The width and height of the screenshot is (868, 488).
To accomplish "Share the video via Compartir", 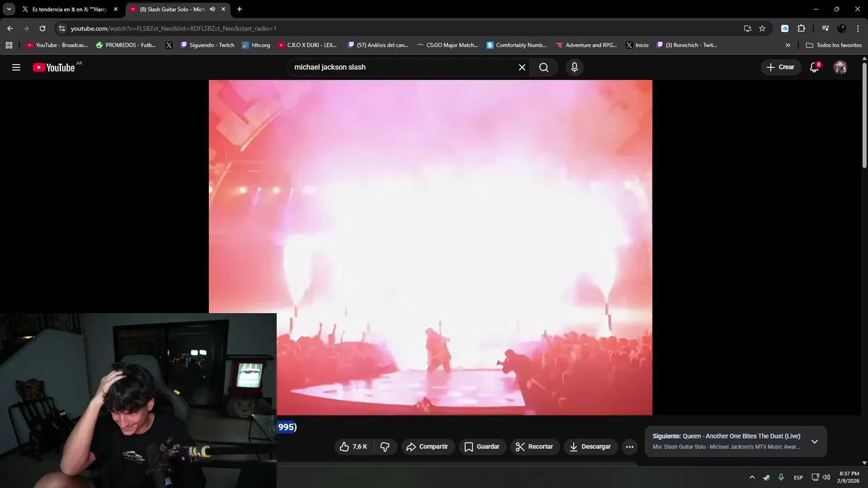I will pyautogui.click(x=427, y=447).
